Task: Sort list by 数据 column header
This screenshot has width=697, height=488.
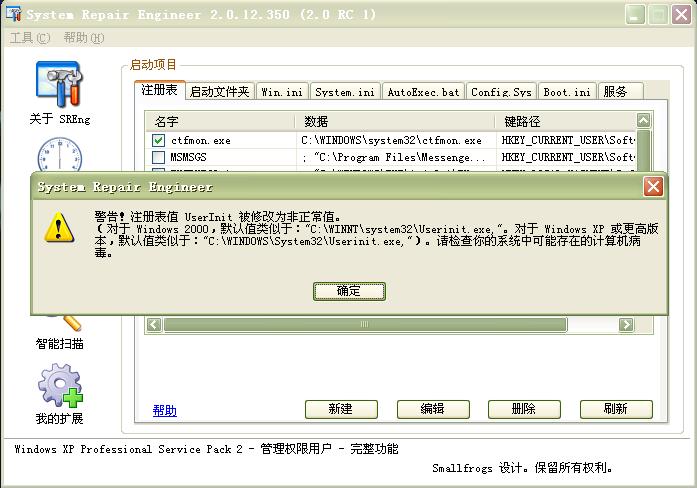Action: click(x=395, y=121)
